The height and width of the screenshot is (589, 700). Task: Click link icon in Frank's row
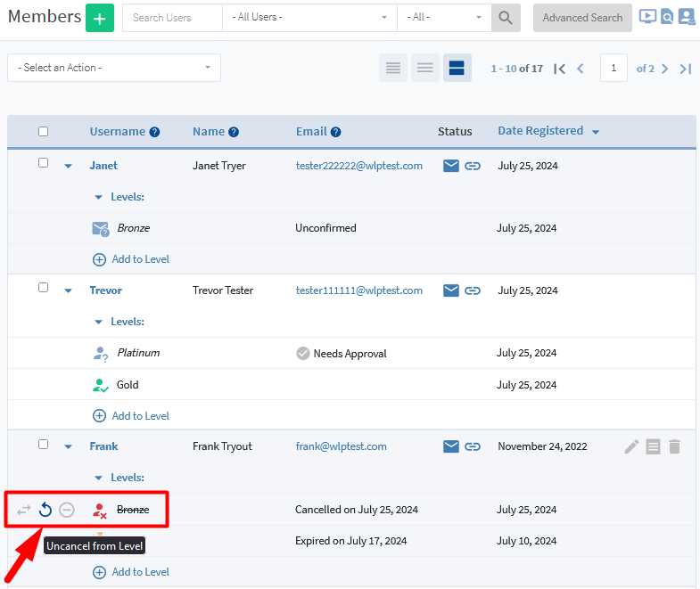pos(473,446)
